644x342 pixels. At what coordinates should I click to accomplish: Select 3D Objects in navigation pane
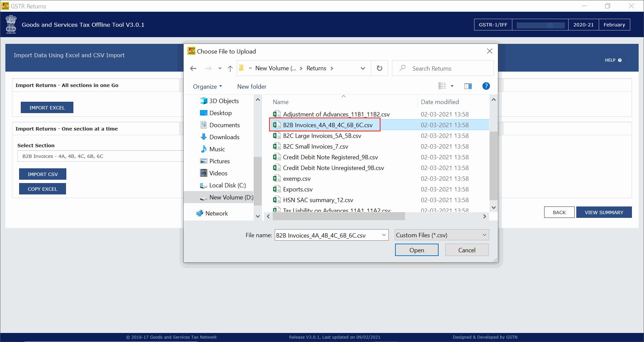(219, 101)
